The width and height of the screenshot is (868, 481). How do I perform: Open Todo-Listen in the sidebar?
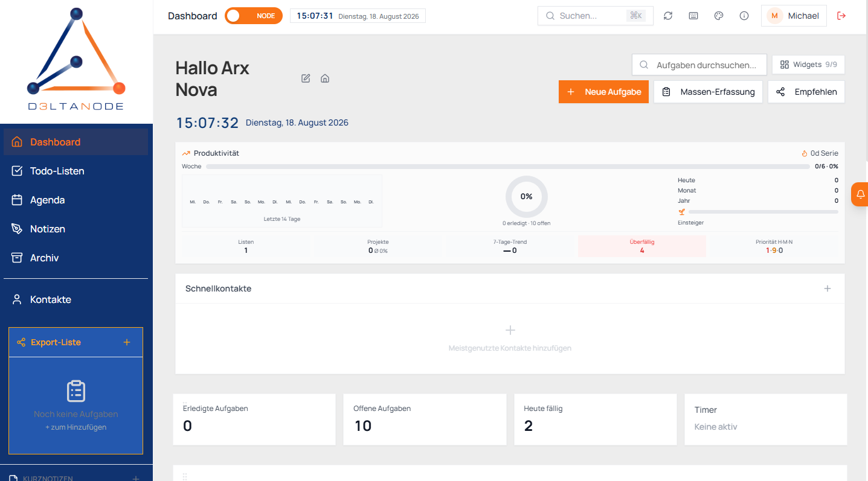coord(76,171)
